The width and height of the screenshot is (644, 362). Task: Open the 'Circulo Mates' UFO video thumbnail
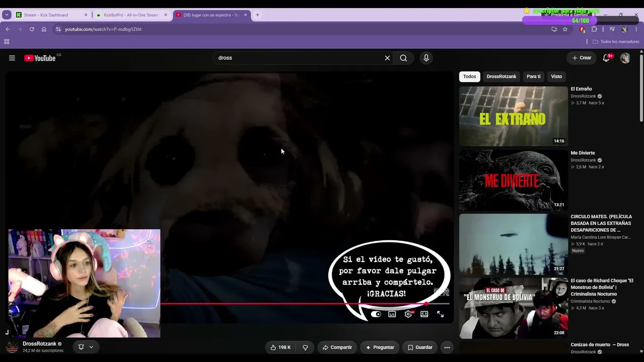tap(513, 244)
